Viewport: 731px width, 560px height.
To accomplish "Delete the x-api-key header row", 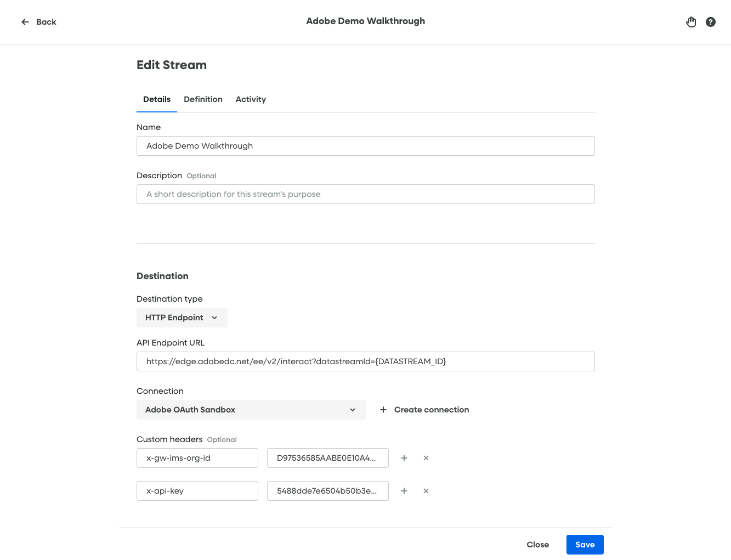I will [426, 491].
